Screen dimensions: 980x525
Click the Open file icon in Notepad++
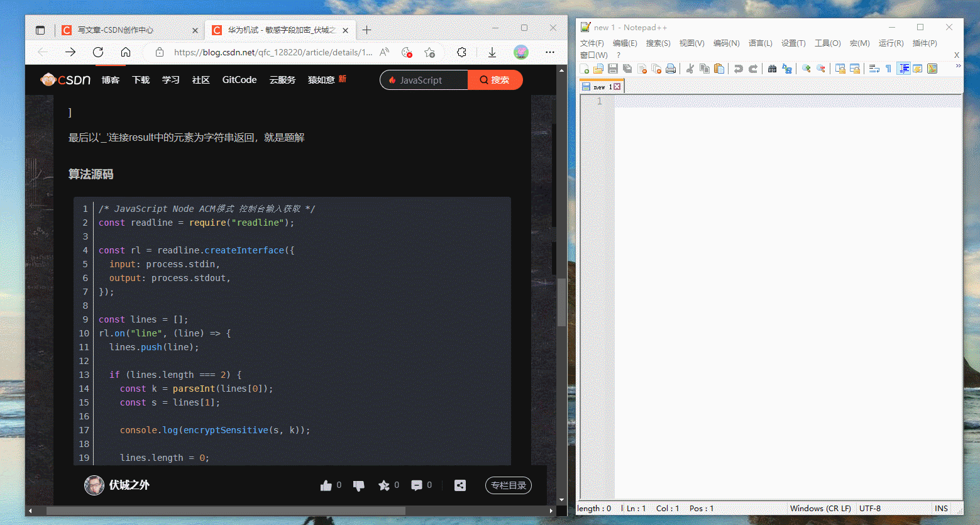click(598, 69)
